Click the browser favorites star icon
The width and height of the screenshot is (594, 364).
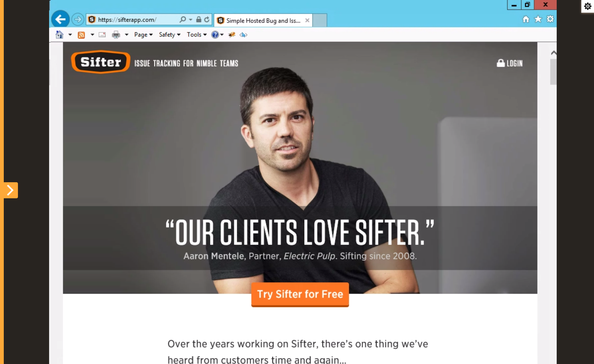tap(538, 19)
